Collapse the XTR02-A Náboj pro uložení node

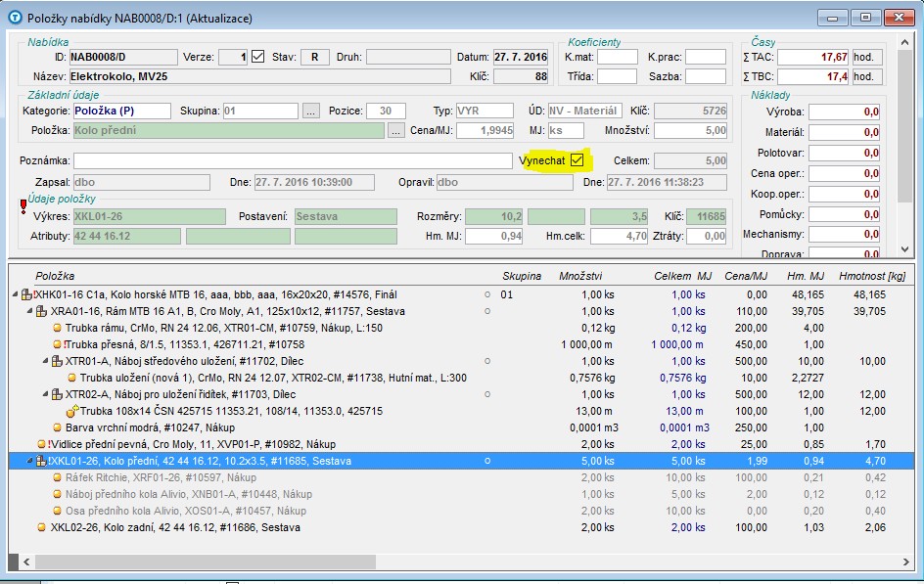45,394
